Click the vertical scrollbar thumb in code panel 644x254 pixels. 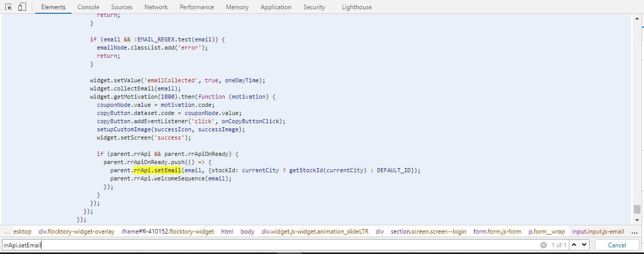pyautogui.click(x=637, y=209)
